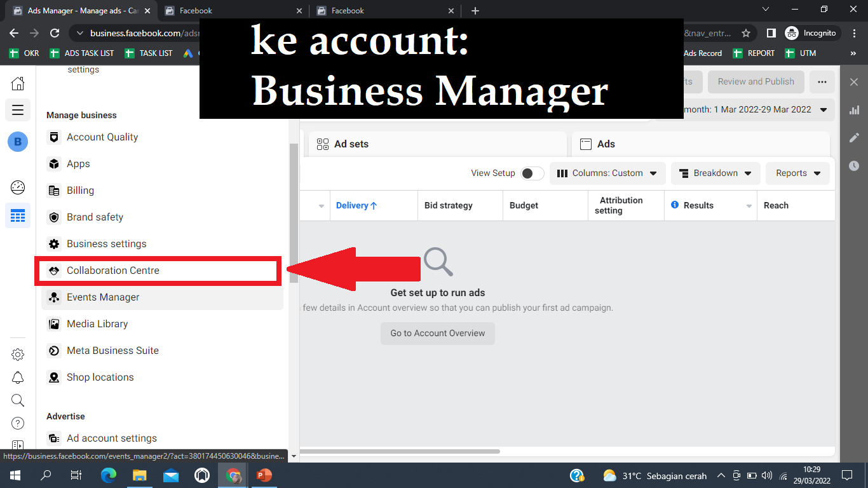Select the Edit pencil icon
The image size is (868, 488).
[855, 137]
